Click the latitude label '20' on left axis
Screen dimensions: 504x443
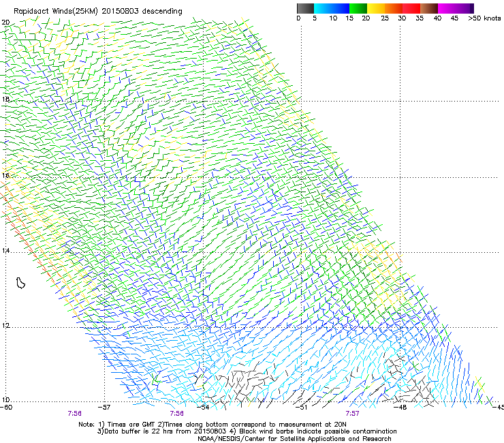point(5,22)
